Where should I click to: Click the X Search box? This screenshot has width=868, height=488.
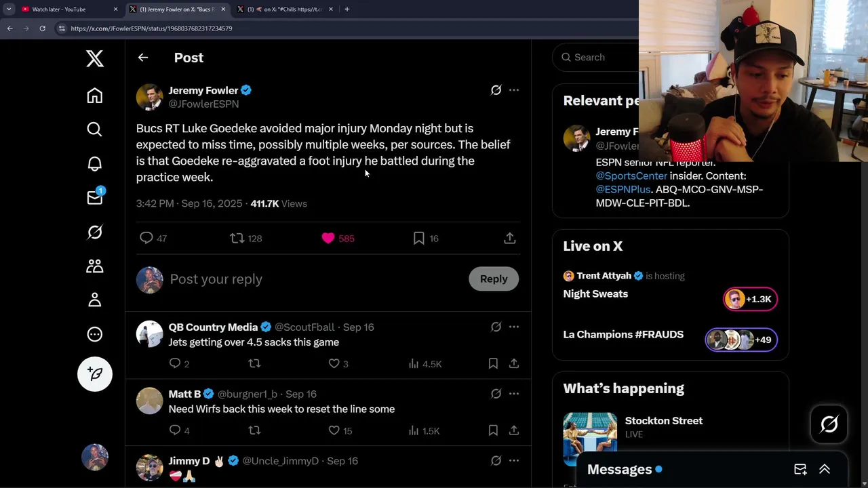coord(597,58)
